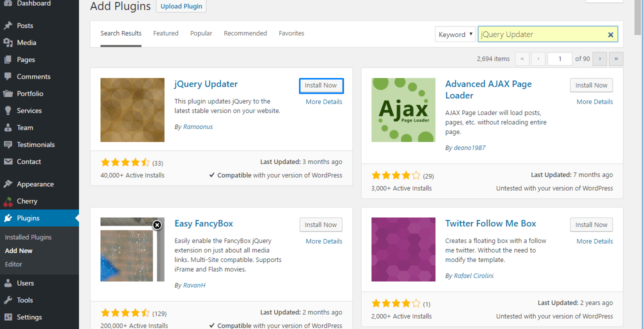Open the Cherry framework icon
The image size is (644, 329).
(9, 200)
